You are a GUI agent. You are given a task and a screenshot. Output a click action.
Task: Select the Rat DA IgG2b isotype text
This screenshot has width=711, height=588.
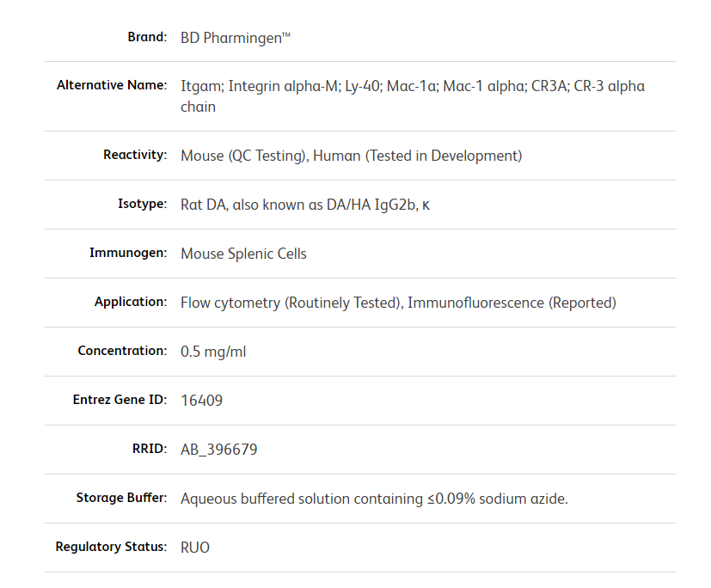[304, 205]
